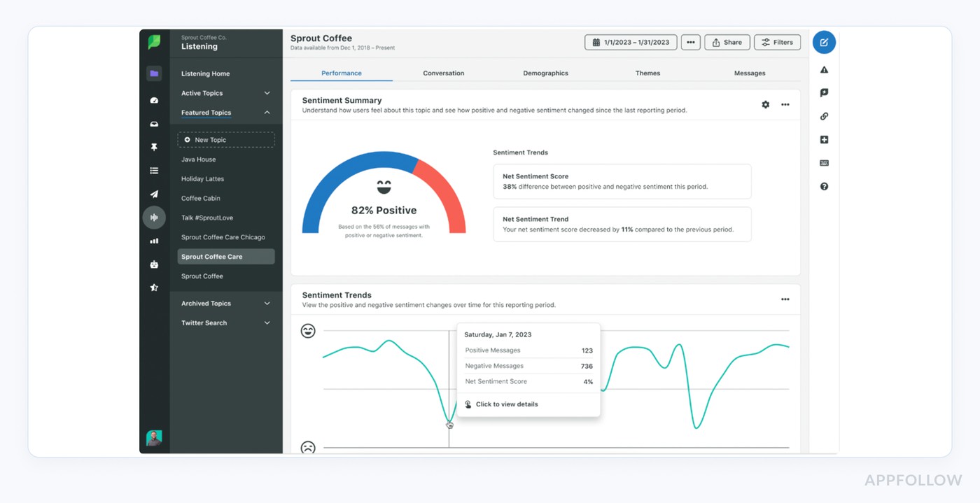Click the user profile avatar
The image size is (980, 503).
point(154,439)
